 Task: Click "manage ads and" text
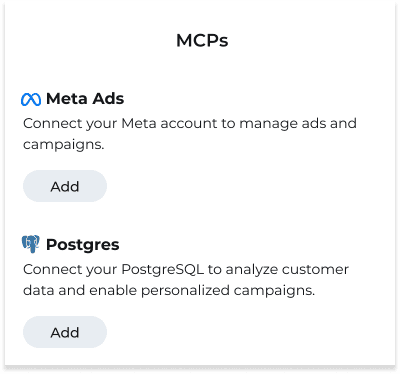[298, 123]
